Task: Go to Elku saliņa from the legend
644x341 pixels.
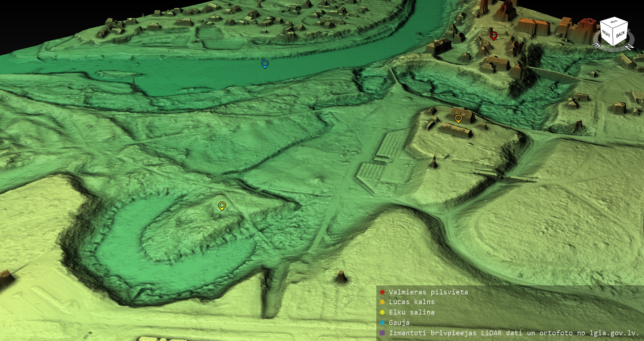Action: pos(412,312)
